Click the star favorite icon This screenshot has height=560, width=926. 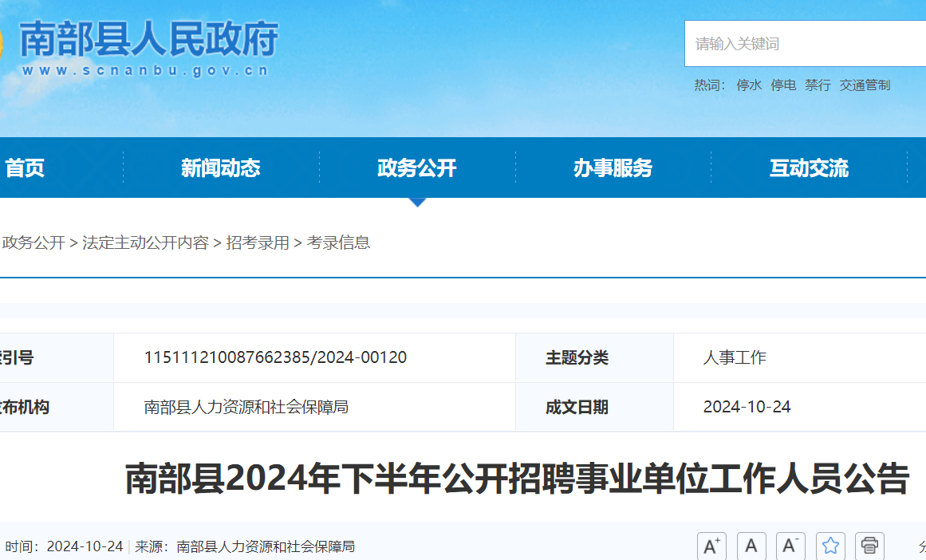point(830,545)
